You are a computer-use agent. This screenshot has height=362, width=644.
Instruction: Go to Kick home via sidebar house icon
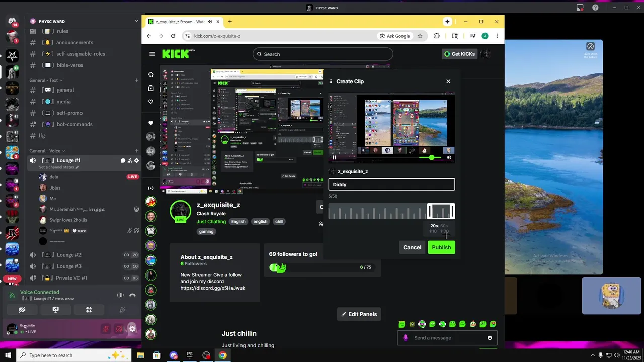point(151,75)
